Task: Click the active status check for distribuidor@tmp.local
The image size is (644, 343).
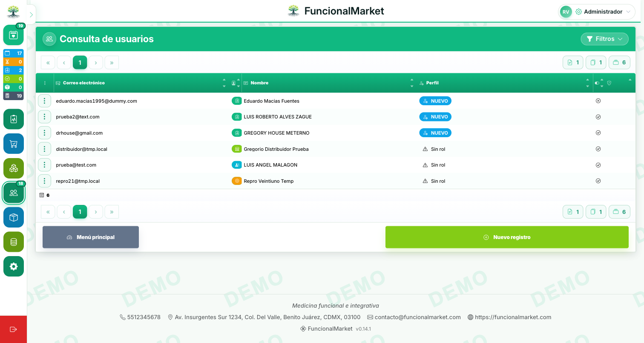Action: click(x=598, y=149)
